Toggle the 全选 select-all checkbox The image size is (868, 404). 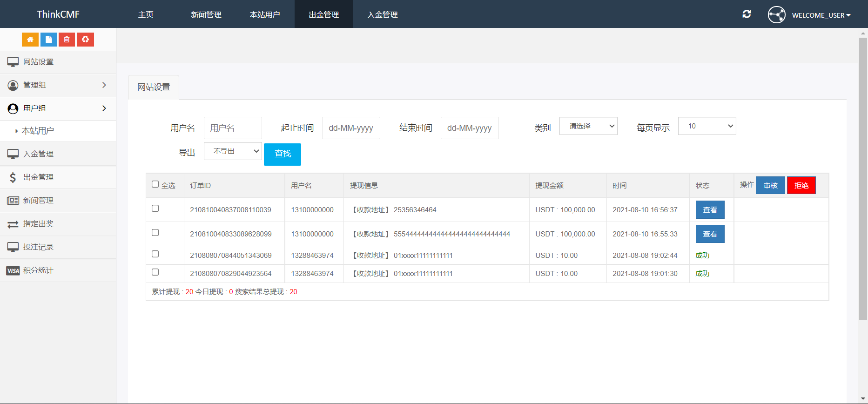[155, 184]
